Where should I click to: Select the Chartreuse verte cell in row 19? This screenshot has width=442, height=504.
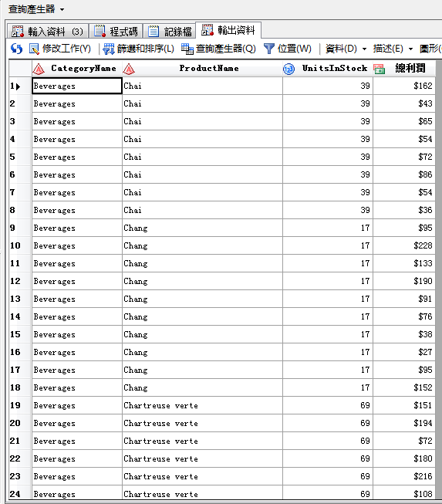[x=202, y=406]
